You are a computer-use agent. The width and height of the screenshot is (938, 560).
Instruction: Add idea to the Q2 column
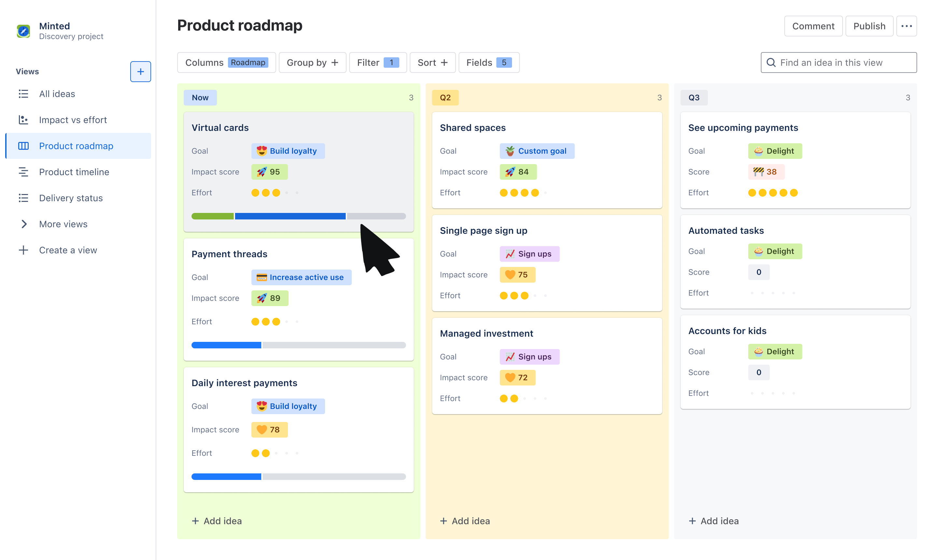465,521
